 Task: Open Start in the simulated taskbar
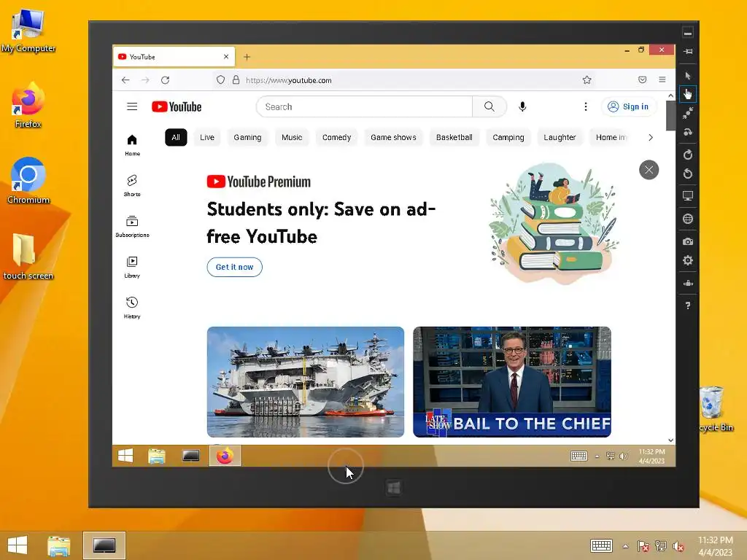point(125,456)
